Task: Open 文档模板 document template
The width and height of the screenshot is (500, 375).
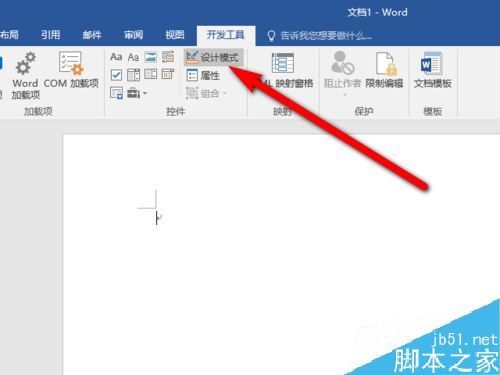Action: (x=432, y=71)
